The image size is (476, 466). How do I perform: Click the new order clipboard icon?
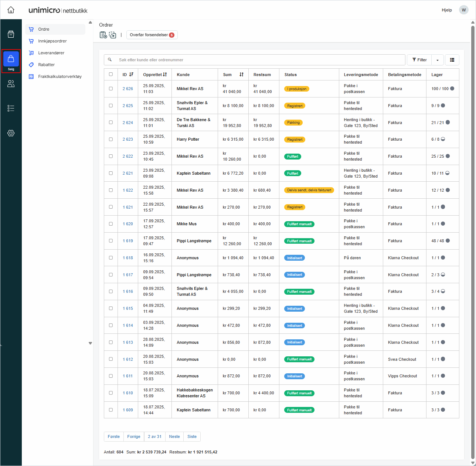click(103, 35)
